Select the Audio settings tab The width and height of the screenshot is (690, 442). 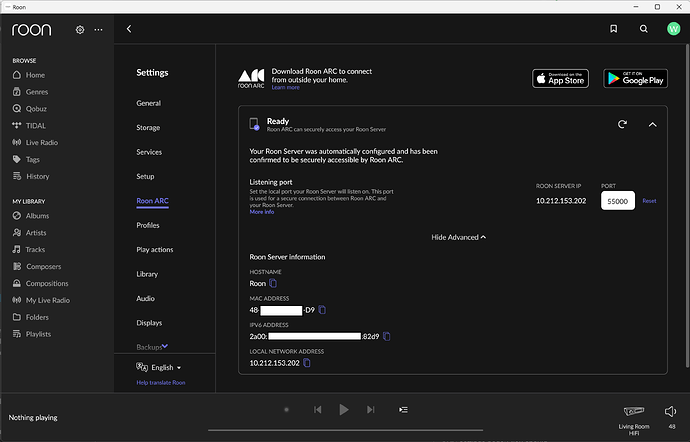click(145, 298)
